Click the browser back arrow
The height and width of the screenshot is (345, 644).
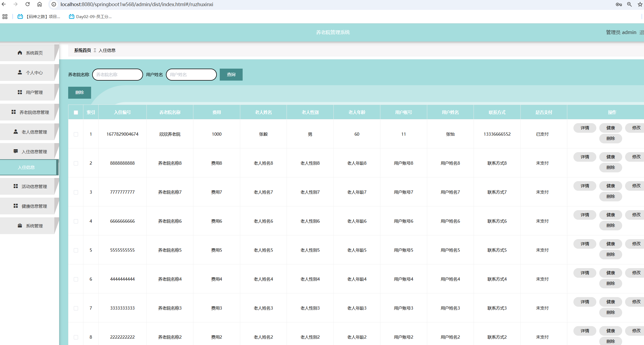click(4, 4)
